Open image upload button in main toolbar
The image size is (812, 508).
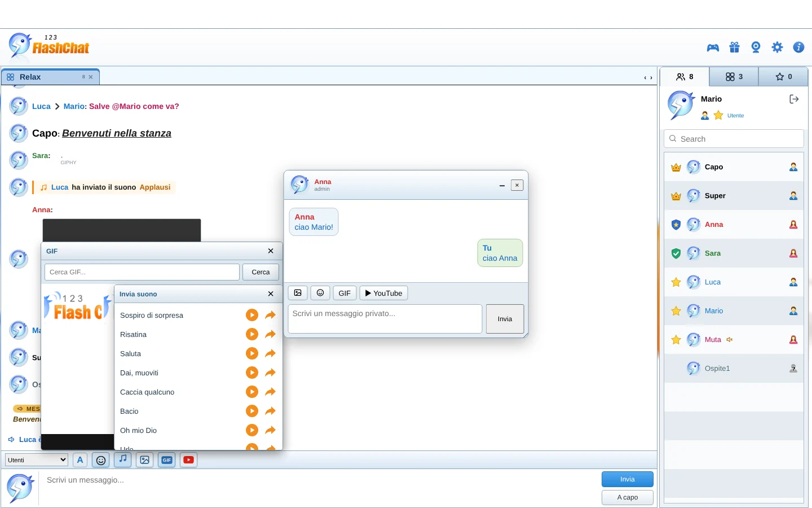pyautogui.click(x=145, y=460)
